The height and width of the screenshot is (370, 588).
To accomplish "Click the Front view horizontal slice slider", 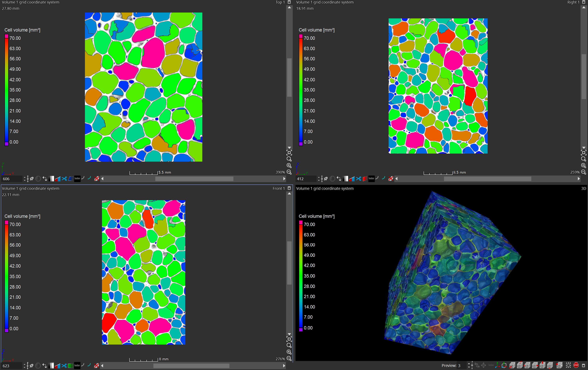I will point(191,366).
